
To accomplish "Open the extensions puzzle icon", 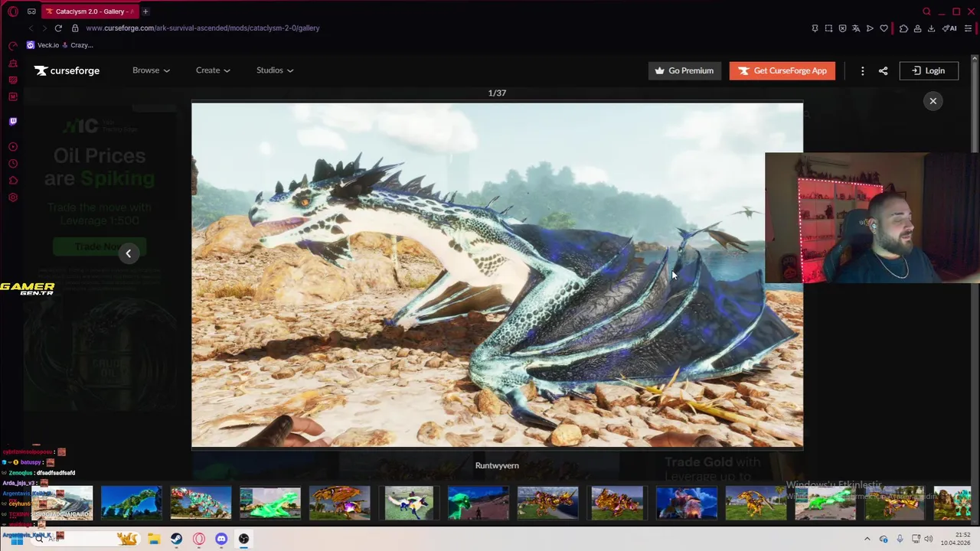I will [903, 28].
